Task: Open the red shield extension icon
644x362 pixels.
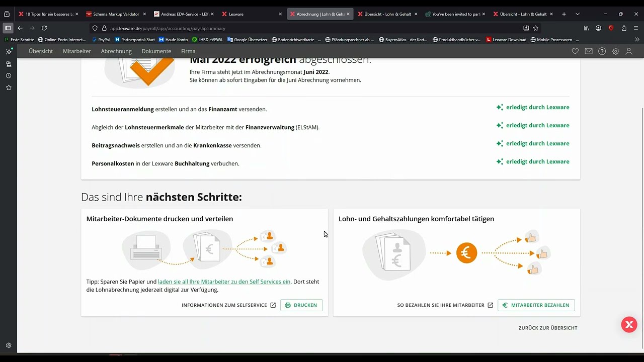Action: 611,28
